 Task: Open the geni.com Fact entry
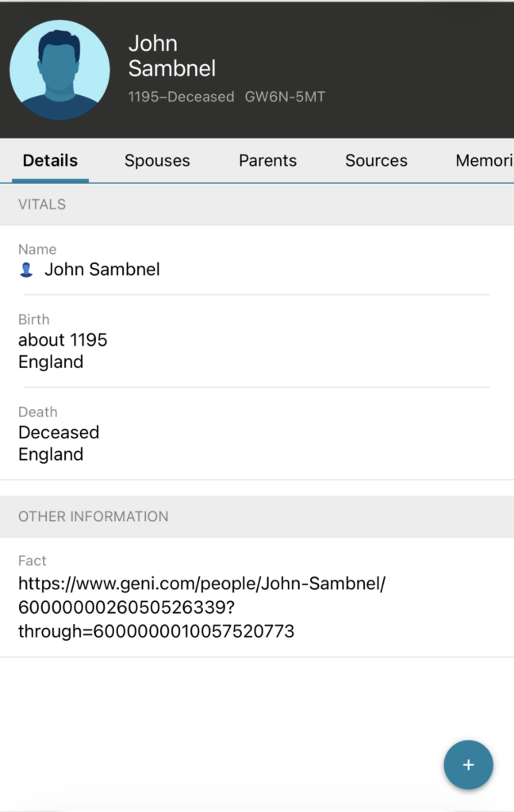(201, 607)
